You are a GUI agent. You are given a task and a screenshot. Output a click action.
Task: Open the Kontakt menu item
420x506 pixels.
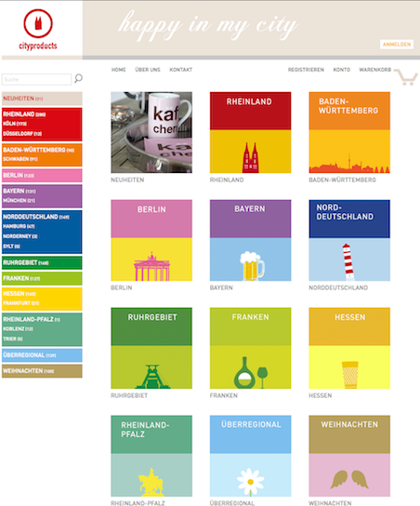[181, 70]
